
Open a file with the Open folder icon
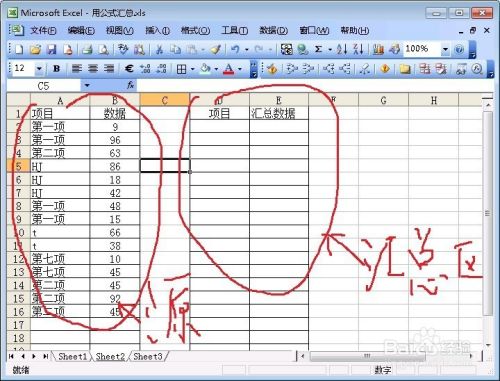35,50
